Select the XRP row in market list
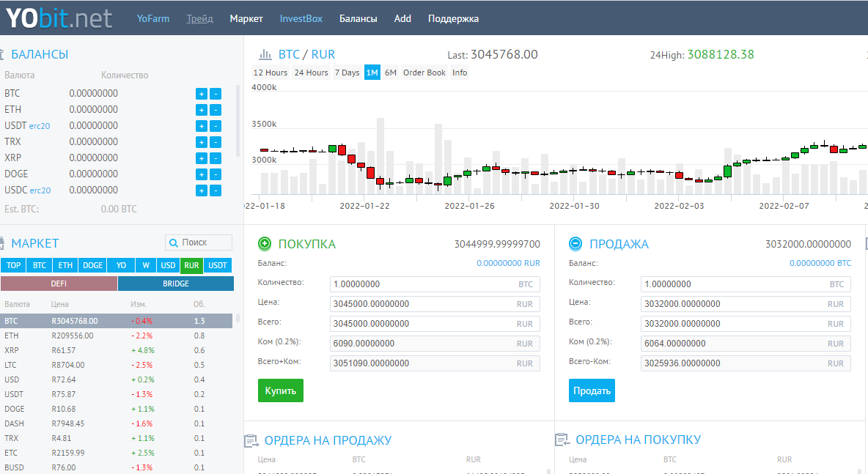Viewport: 868px width, 474px height. [x=117, y=350]
